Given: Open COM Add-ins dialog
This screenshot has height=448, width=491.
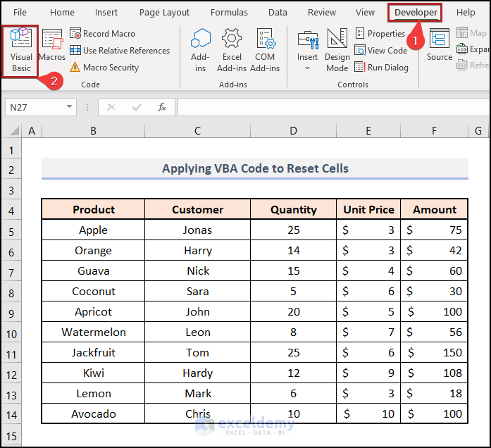Looking at the screenshot, I should (265, 49).
